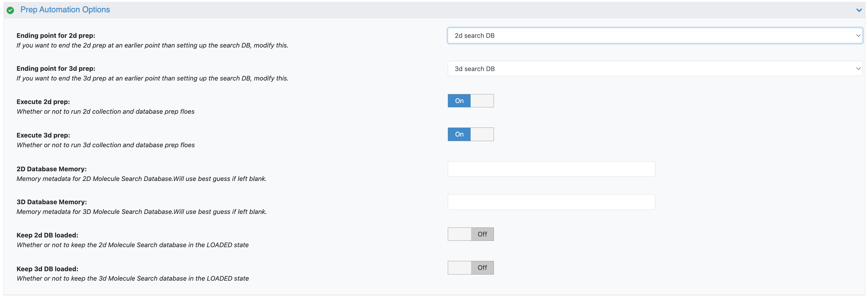868x297 pixels.
Task: Collapse the Prep Automation Options section chevron
Action: click(859, 10)
